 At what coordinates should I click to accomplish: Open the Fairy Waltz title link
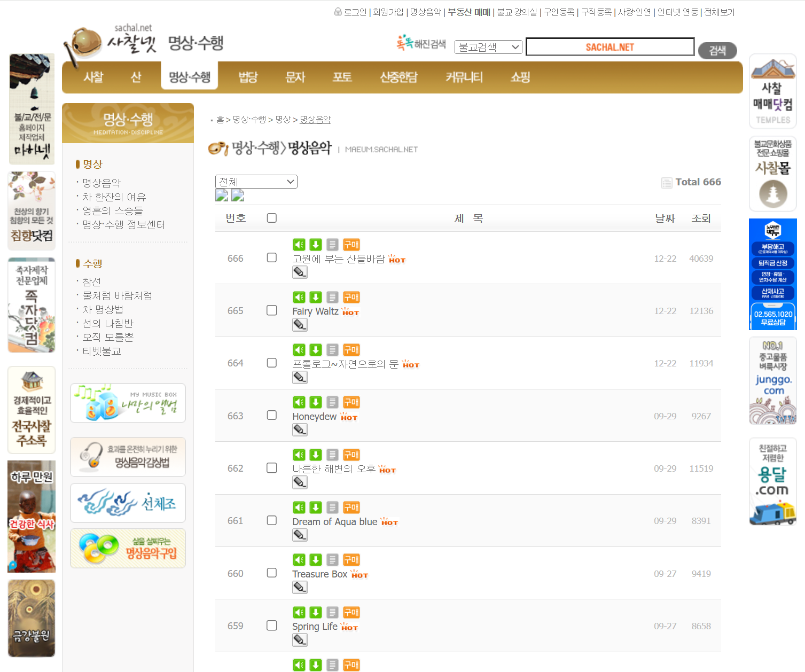click(315, 311)
